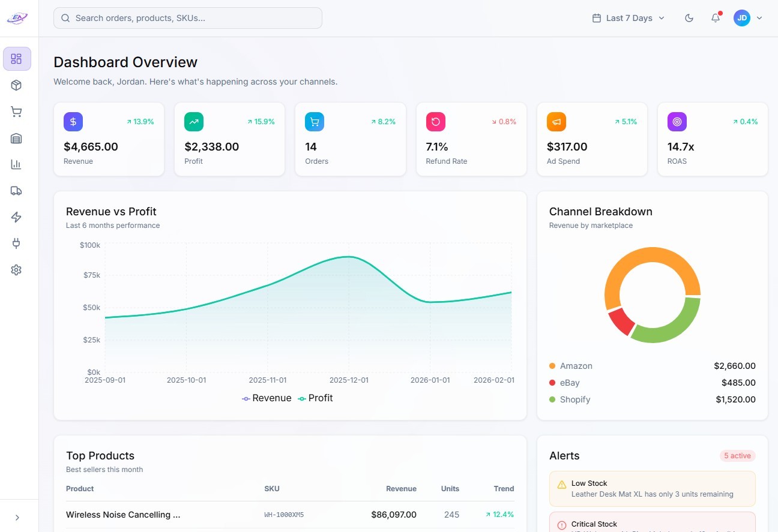This screenshot has width=778, height=532.
Task: Toggle the Profit series in Revenue chart legend
Action: tap(316, 398)
